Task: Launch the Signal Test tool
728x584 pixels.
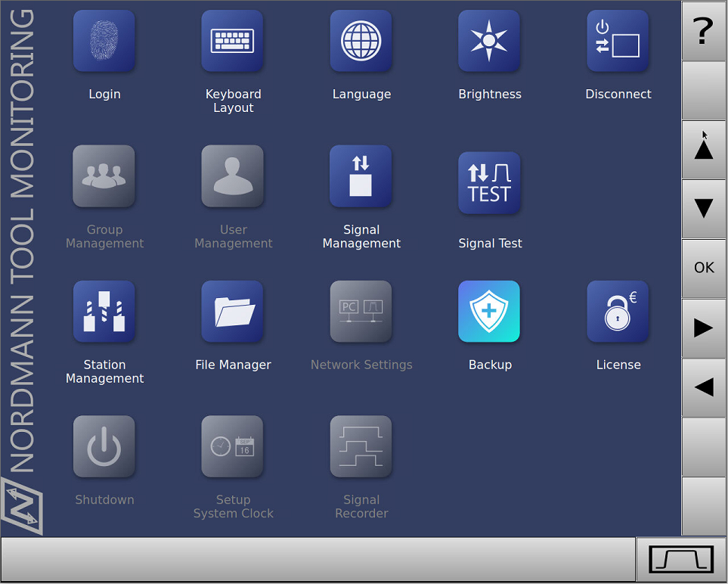Action: click(489, 183)
